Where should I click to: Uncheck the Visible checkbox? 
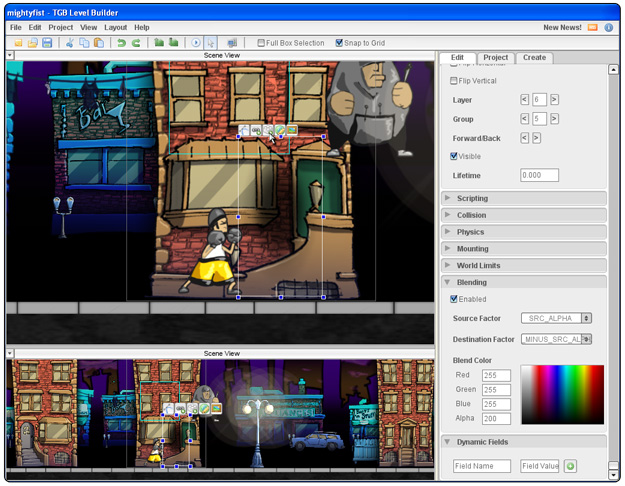(454, 156)
